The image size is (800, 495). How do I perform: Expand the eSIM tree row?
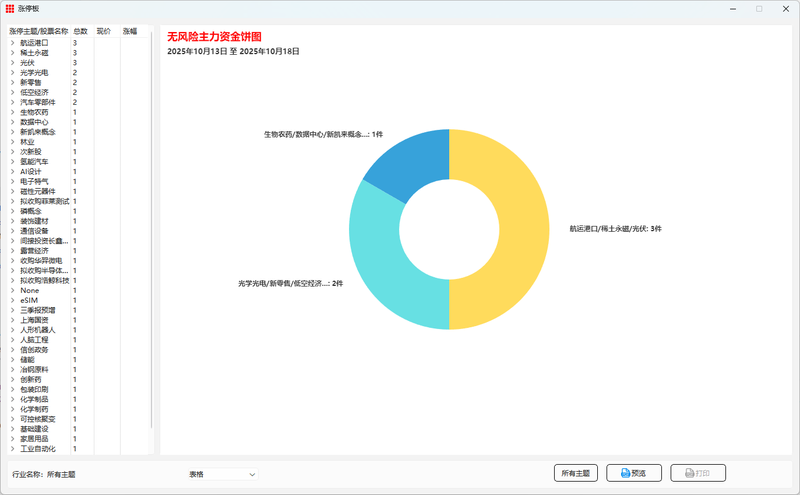point(13,300)
